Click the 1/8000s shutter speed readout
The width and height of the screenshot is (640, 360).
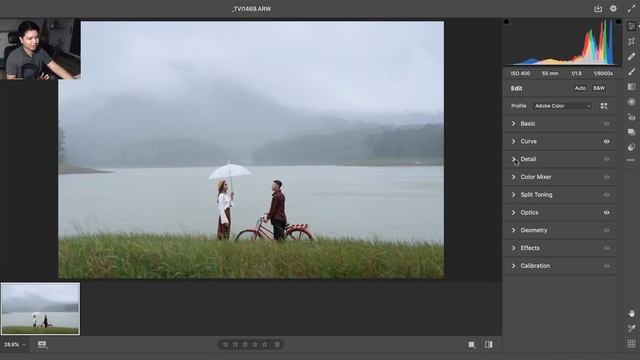[x=603, y=73]
